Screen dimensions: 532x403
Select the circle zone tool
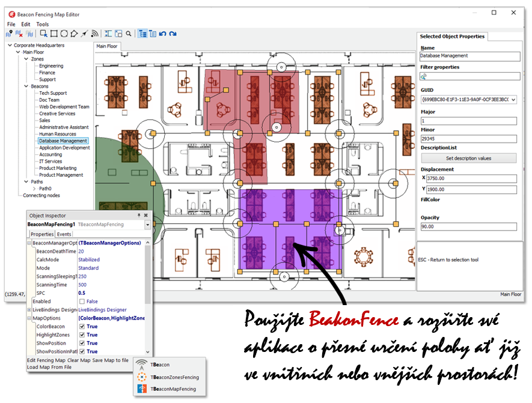(x=64, y=34)
